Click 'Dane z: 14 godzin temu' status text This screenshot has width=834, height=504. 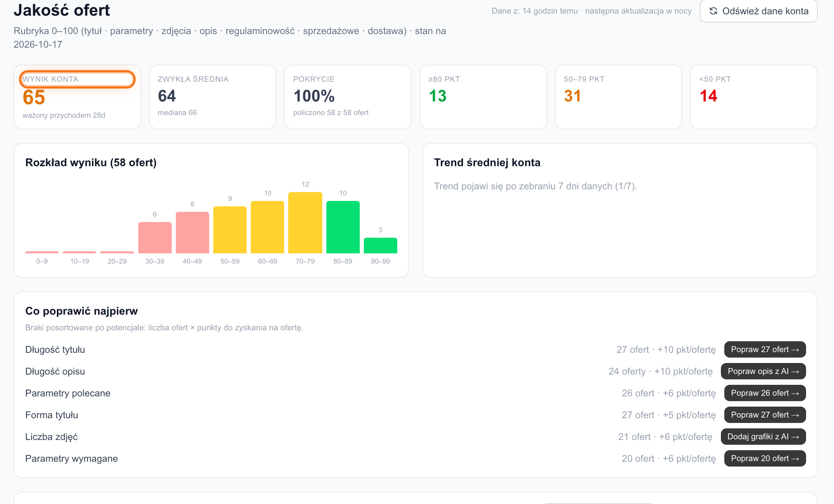(x=535, y=11)
